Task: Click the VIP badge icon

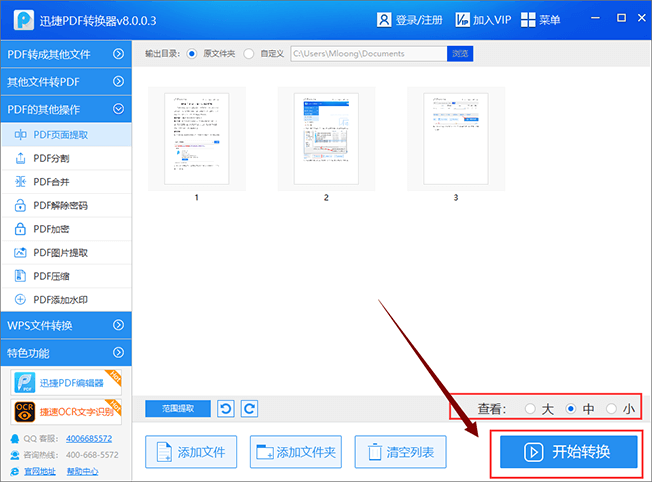Action: coord(462,20)
